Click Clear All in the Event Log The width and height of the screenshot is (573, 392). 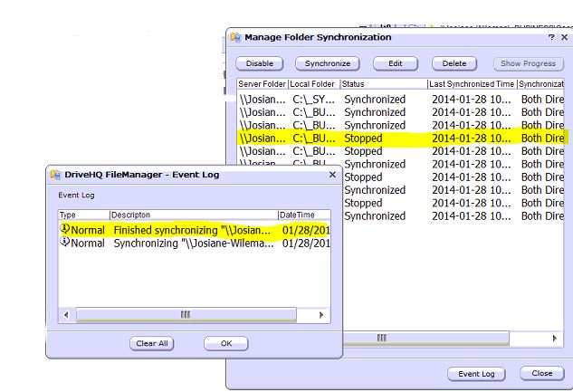[151, 343]
